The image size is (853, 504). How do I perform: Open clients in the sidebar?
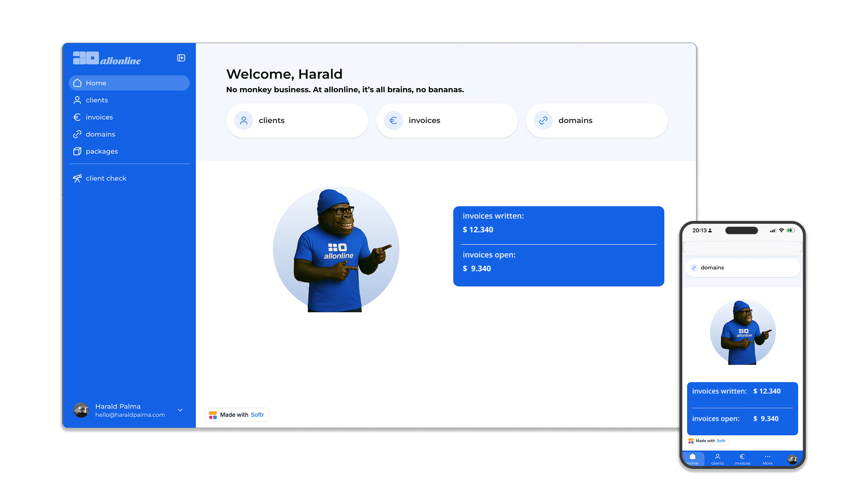129,100
